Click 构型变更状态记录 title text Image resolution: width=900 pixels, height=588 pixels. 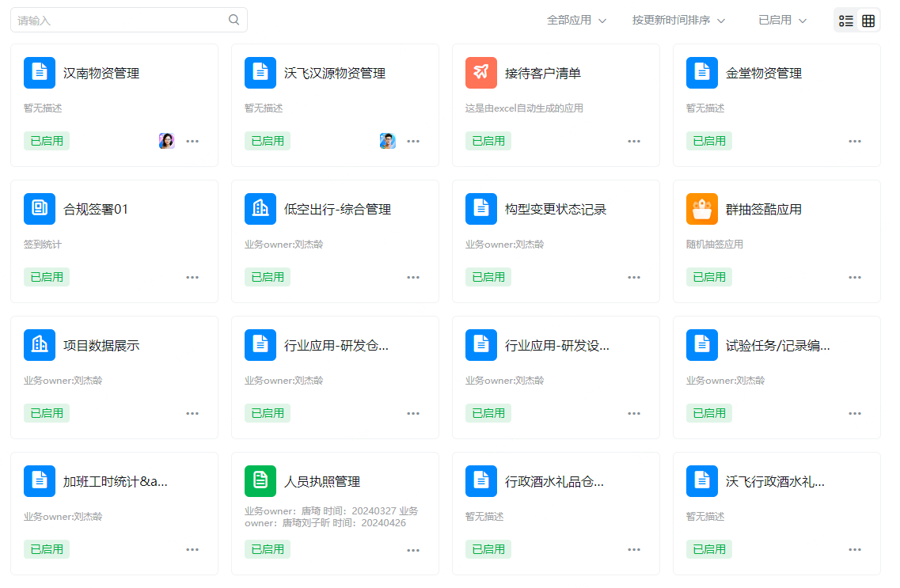tap(556, 210)
